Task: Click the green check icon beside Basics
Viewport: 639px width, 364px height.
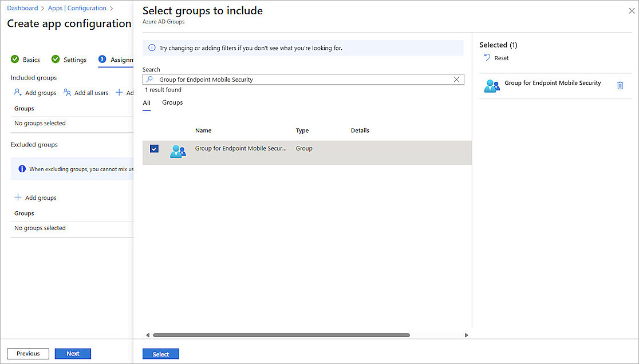Action: tap(15, 59)
